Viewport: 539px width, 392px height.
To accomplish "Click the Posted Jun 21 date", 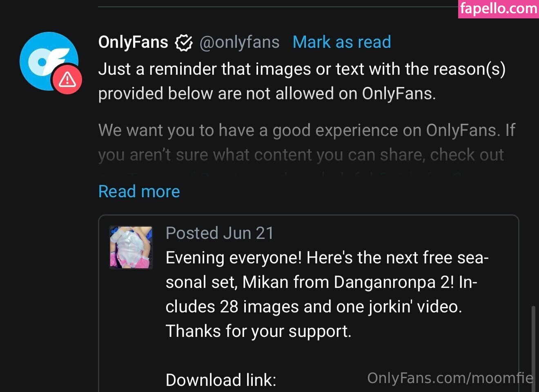I will [x=220, y=233].
